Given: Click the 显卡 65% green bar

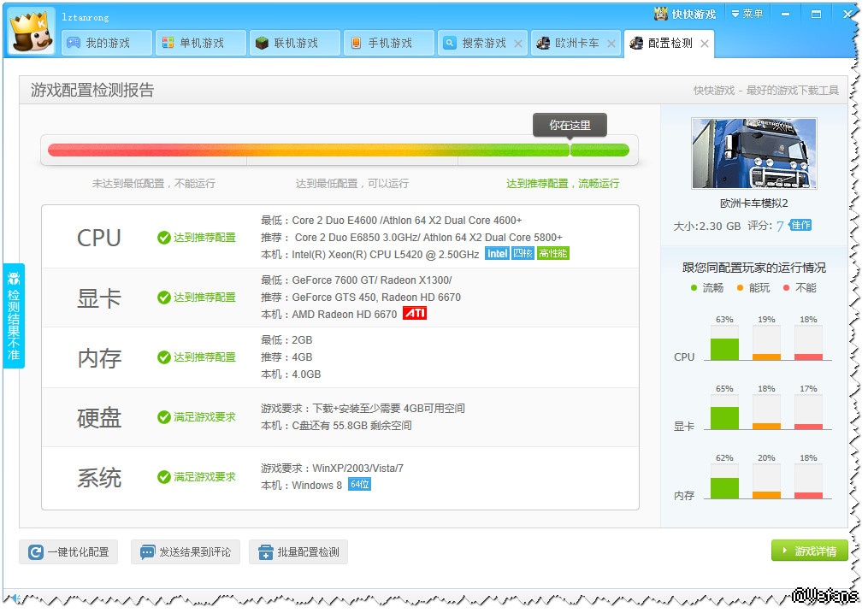Looking at the screenshot, I should pyautogui.click(x=724, y=418).
